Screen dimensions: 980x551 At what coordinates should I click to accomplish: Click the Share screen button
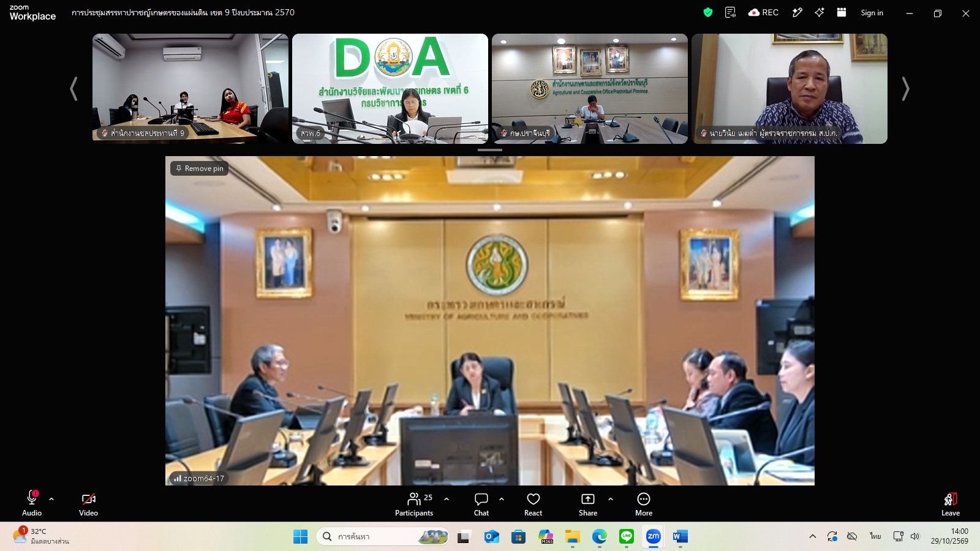pyautogui.click(x=588, y=504)
